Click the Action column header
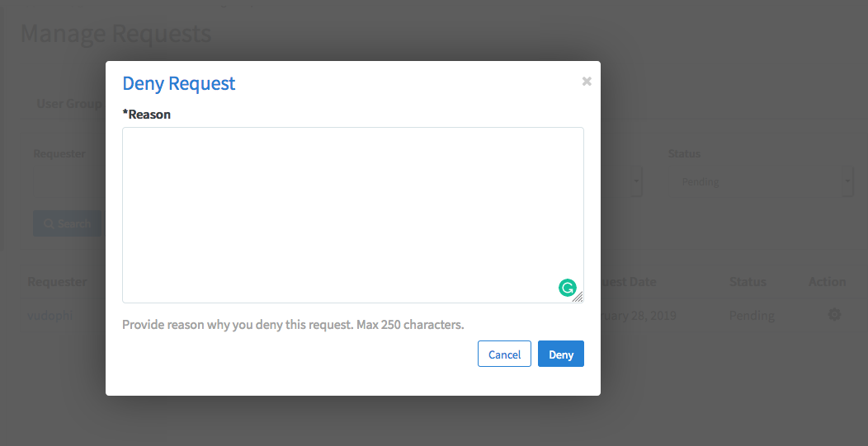This screenshot has width=868, height=446. click(827, 282)
